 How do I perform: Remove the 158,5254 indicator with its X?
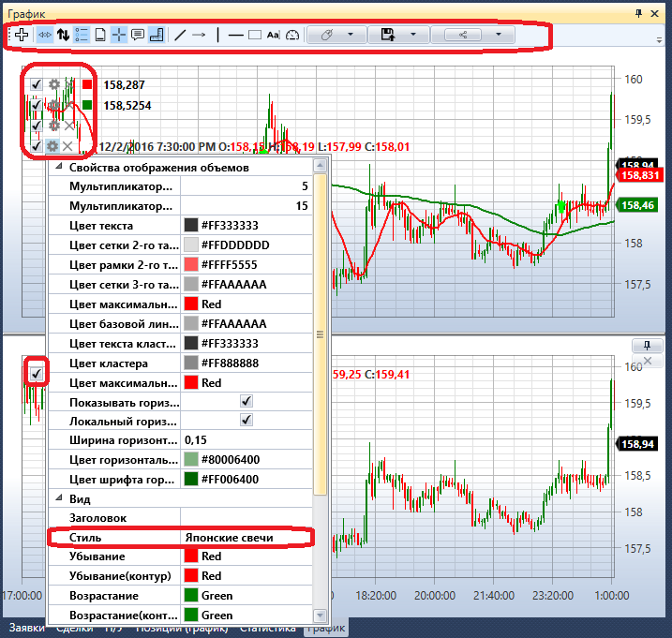coord(69,105)
